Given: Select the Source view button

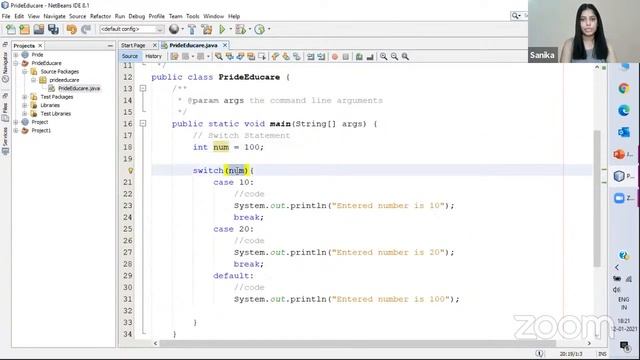Looking at the screenshot, I should click(x=130, y=56).
